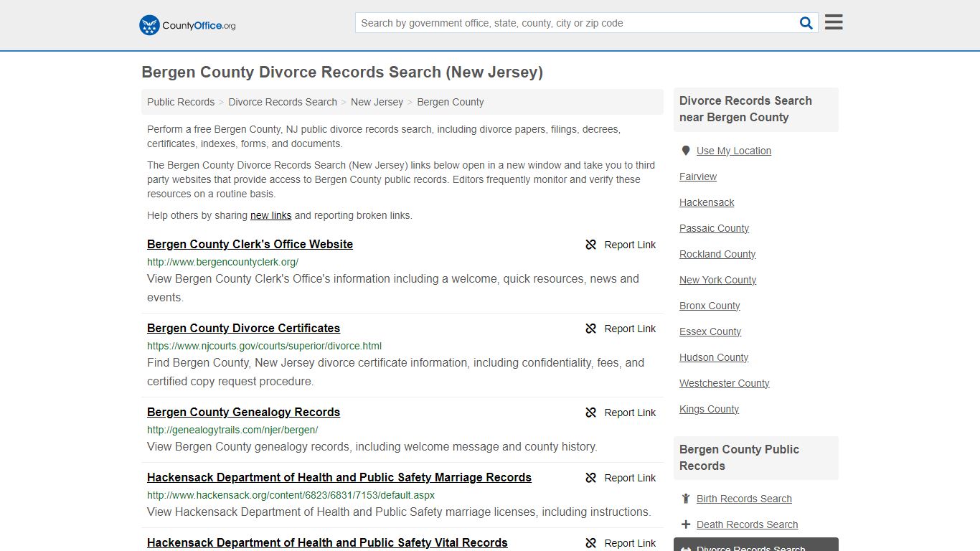Select Hudson County

[x=714, y=357]
